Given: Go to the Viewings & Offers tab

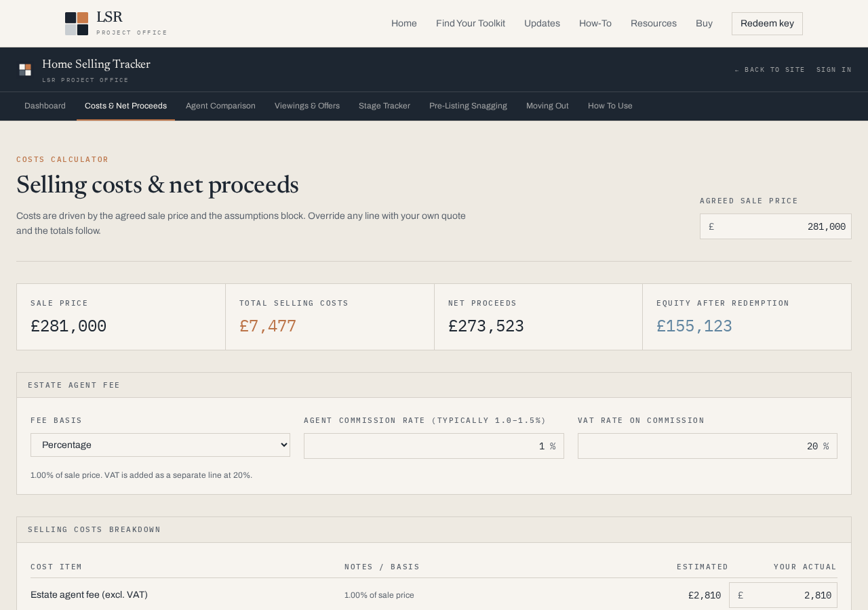Looking at the screenshot, I should [307, 106].
